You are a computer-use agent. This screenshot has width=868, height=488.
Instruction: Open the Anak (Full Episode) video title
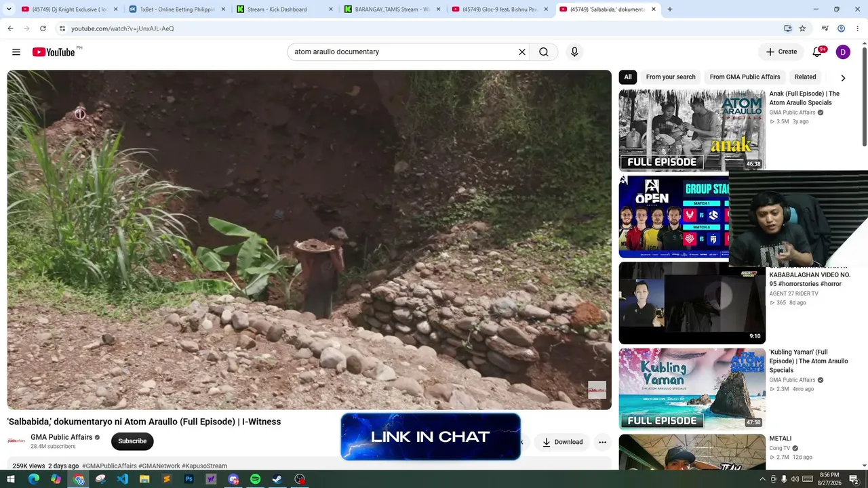click(804, 98)
